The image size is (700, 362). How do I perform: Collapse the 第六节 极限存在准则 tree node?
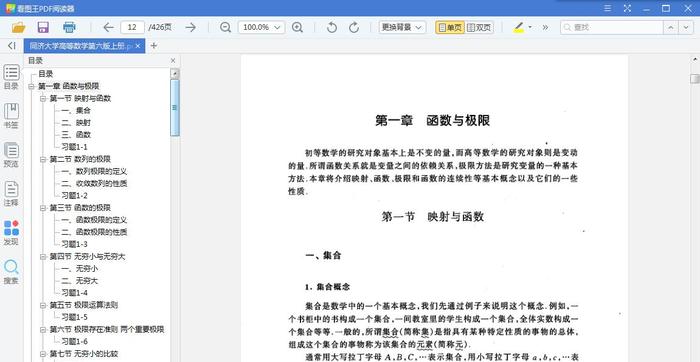coord(43,329)
